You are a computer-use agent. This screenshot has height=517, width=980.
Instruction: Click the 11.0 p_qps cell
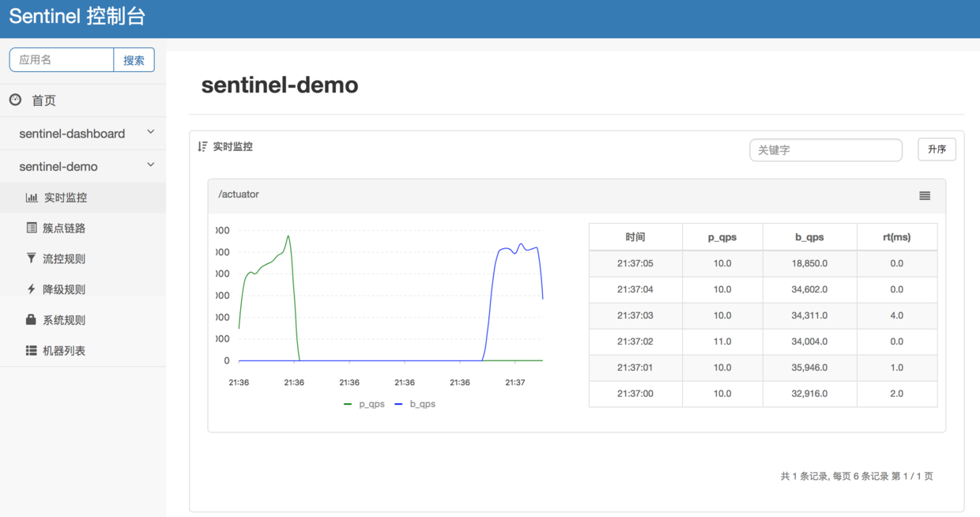pos(722,342)
